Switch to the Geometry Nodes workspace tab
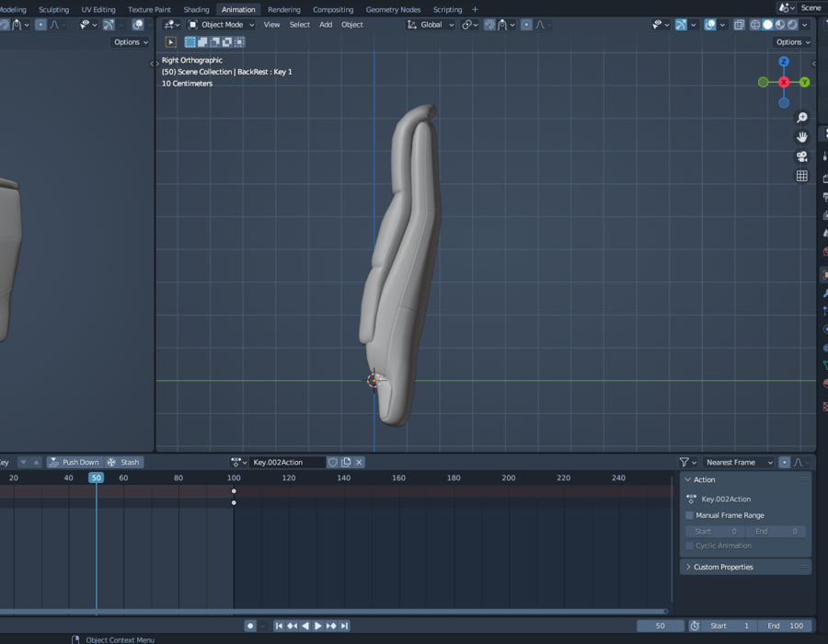Screen dimensions: 828x644 [393, 9]
